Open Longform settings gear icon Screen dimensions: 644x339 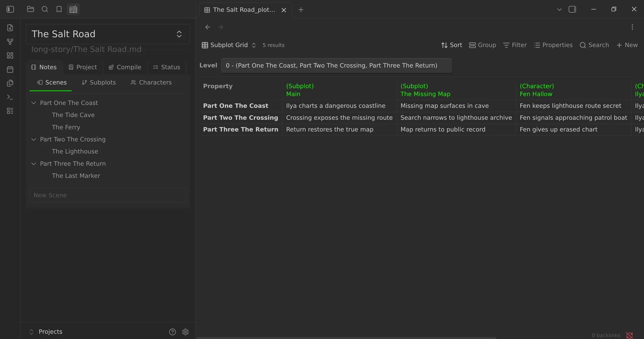tap(186, 332)
